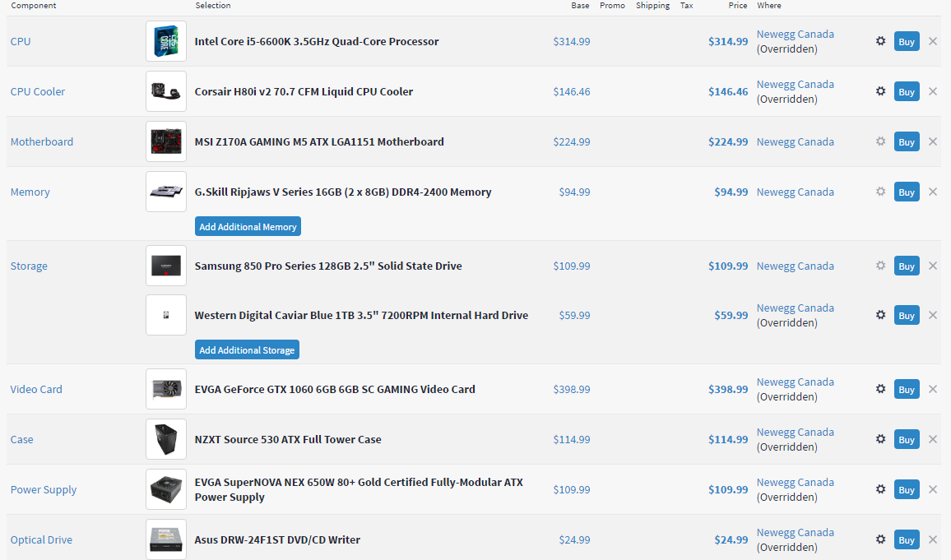Click Add Additional Storage button
The width and height of the screenshot is (951, 560).
247,349
